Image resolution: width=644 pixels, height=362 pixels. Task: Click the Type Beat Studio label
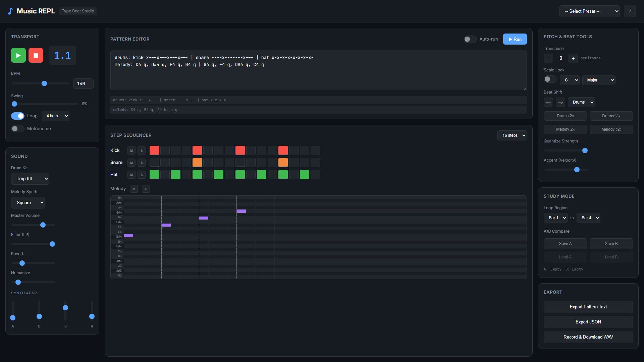[77, 11]
